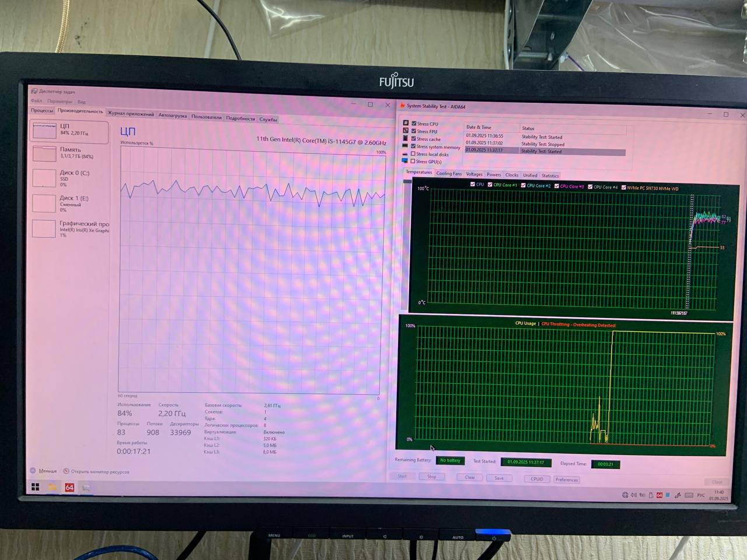
Task: Uncheck the Stress FPU checkbox
Action: (414, 131)
